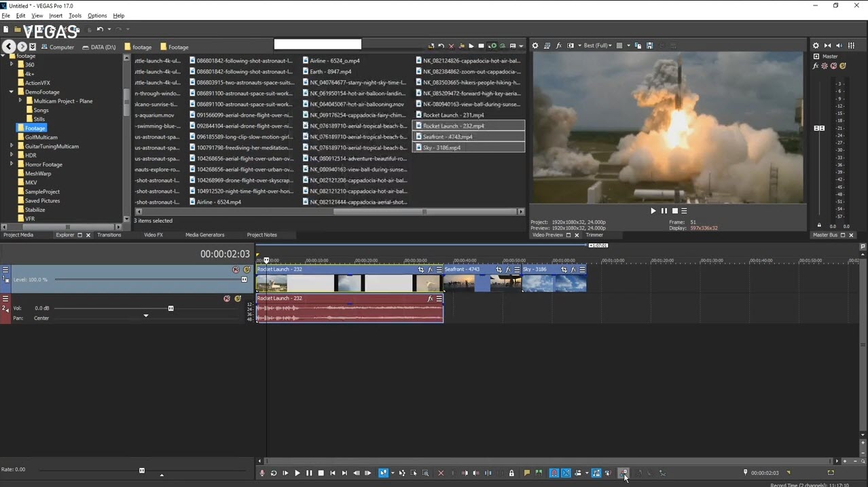Image resolution: width=868 pixels, height=487 pixels.
Task: Collapse the DemoFootage folder in the explorer tree
Action: point(11,92)
